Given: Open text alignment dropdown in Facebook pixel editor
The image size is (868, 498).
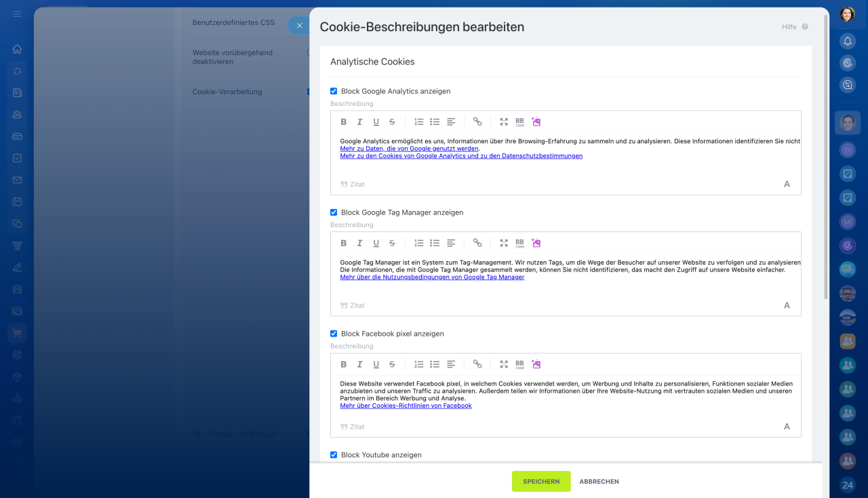Looking at the screenshot, I should 451,364.
